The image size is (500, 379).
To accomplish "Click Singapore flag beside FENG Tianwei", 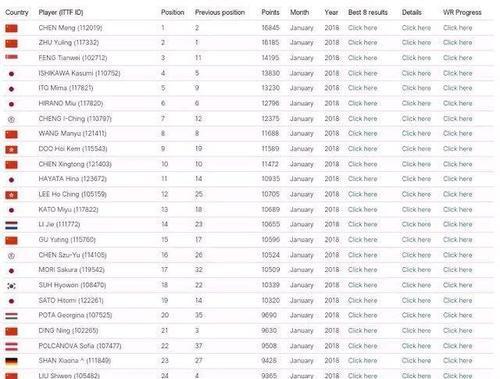I will (x=11, y=57).
